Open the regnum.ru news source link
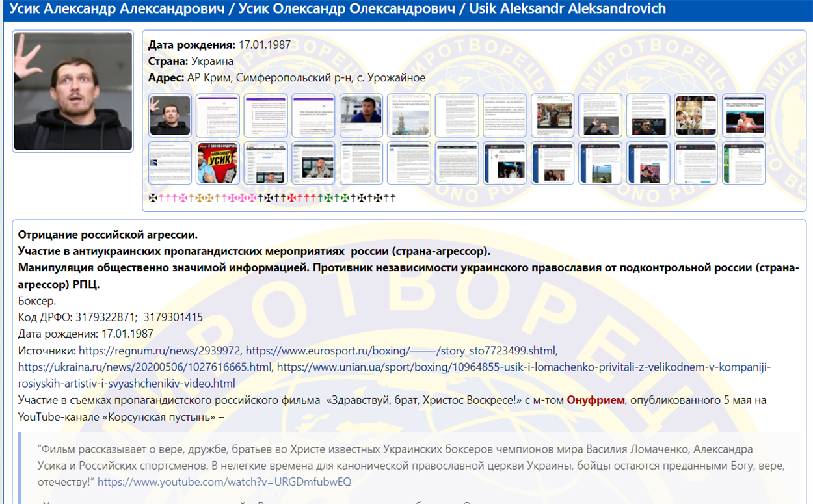813x504 pixels. pos(160,351)
